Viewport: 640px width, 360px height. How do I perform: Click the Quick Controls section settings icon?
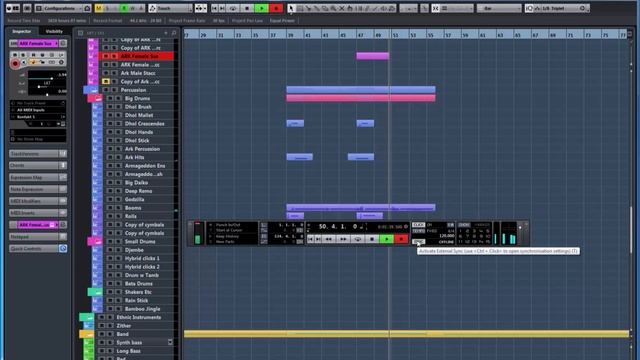[63, 248]
